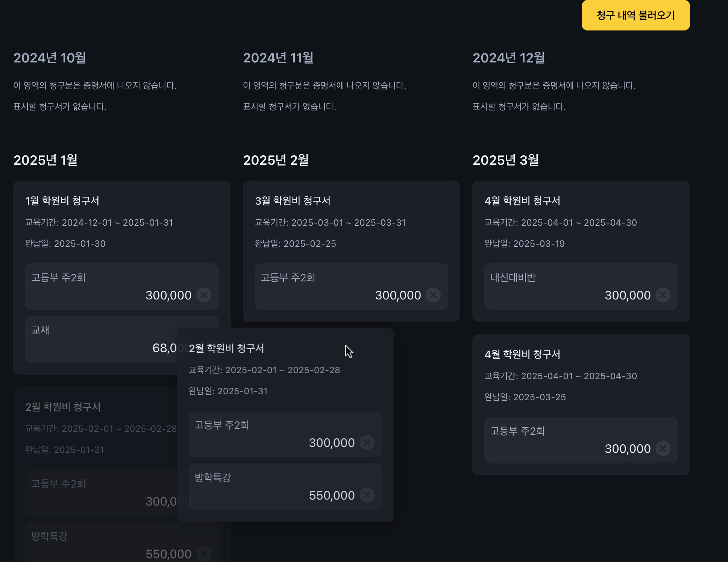Pick the 4월 invoice title above 완납일 2025-03-19
The height and width of the screenshot is (562, 728).
(522, 201)
